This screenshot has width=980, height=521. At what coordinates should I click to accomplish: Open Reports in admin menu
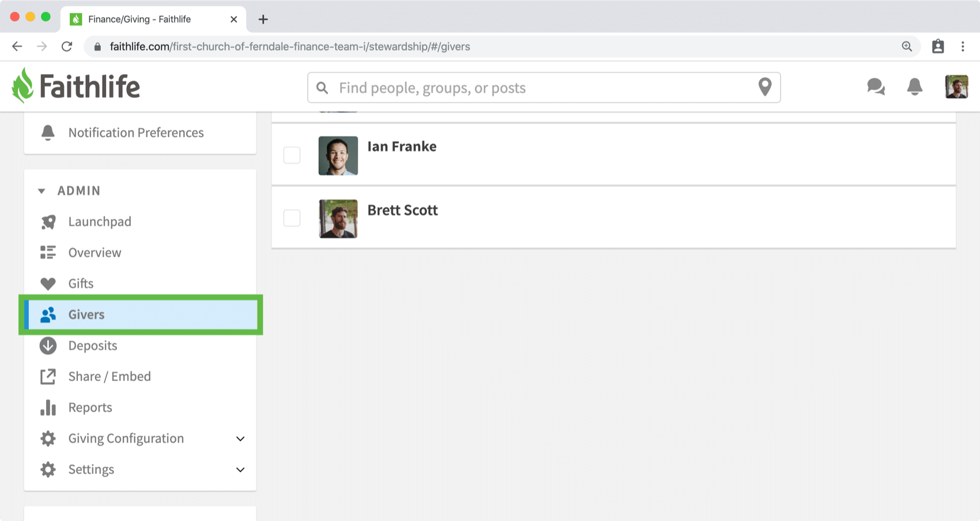[x=90, y=408]
